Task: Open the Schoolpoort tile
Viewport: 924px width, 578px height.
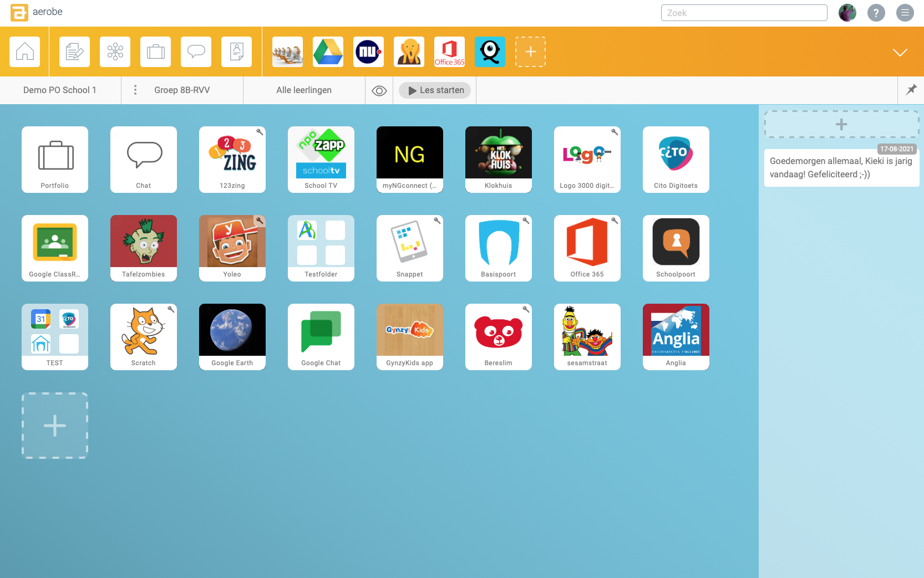Action: click(x=676, y=248)
